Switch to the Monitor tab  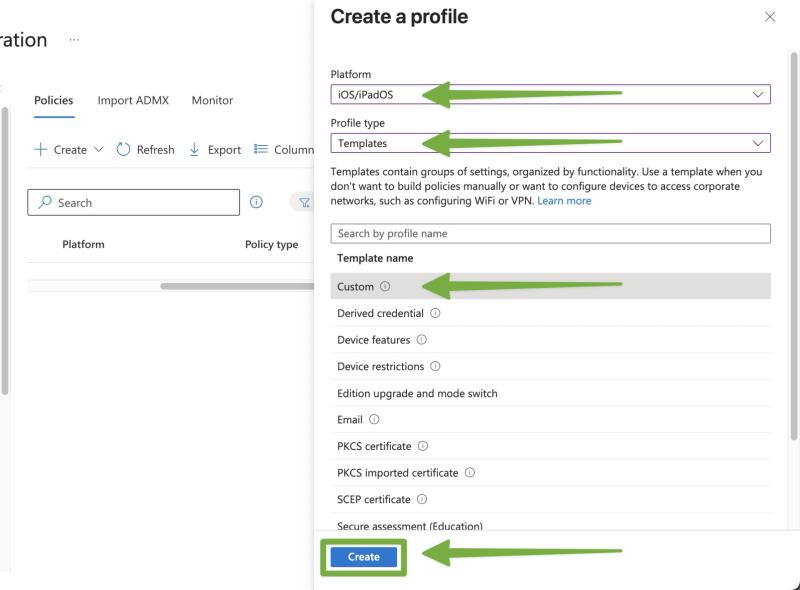point(211,100)
